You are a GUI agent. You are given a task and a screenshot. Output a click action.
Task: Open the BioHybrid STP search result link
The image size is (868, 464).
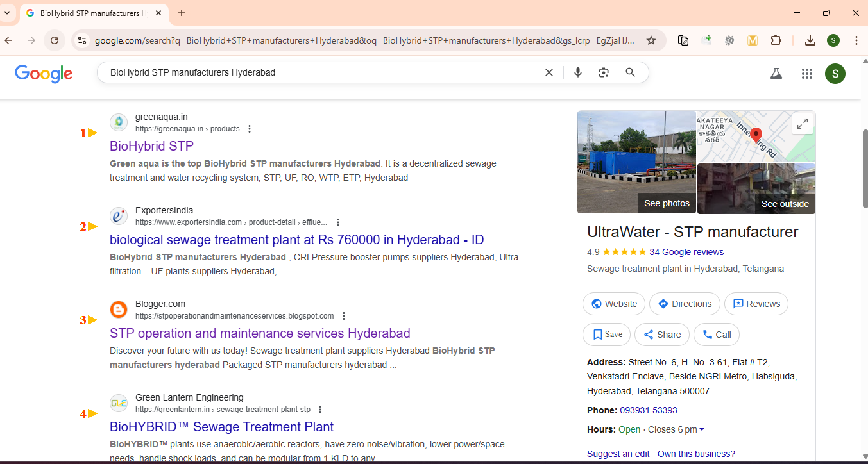pyautogui.click(x=151, y=146)
